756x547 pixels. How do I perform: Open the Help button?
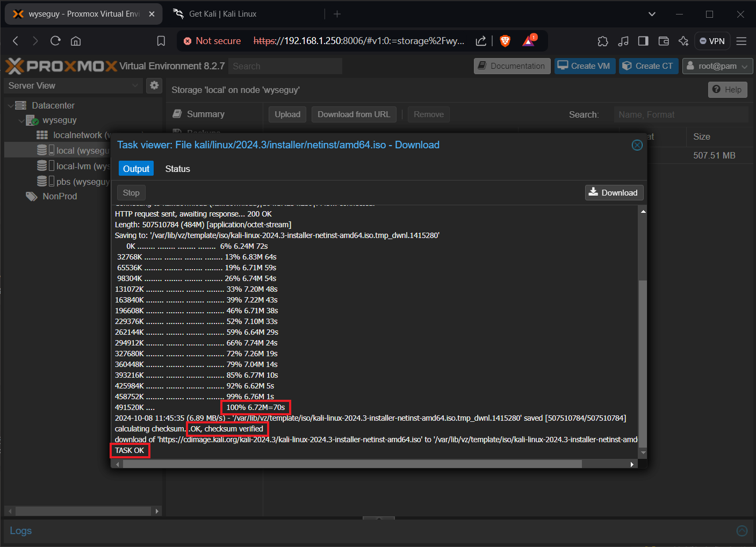[x=728, y=90]
